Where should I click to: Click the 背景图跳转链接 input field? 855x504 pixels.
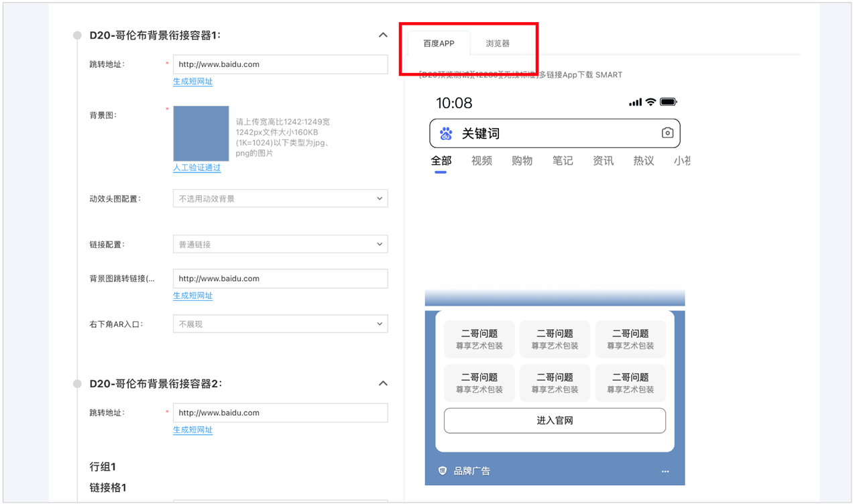280,279
